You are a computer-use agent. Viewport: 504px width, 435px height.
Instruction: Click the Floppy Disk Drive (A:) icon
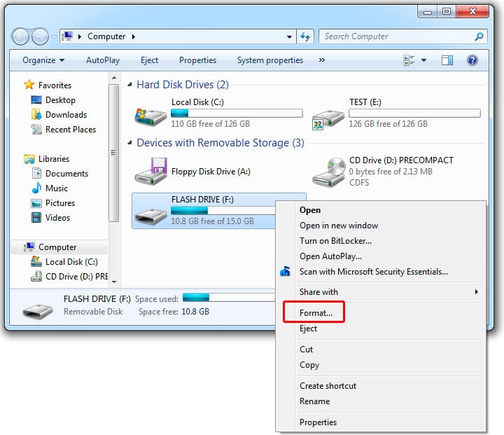pyautogui.click(x=150, y=172)
